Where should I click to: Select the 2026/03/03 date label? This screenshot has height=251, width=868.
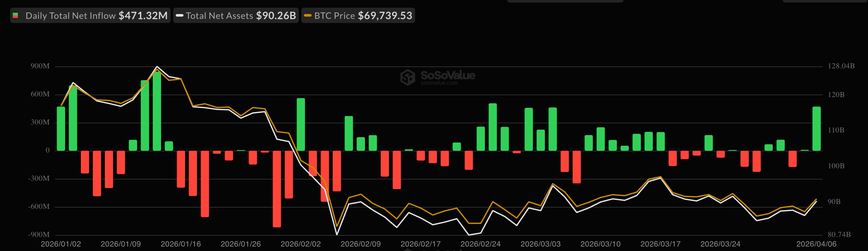point(540,244)
